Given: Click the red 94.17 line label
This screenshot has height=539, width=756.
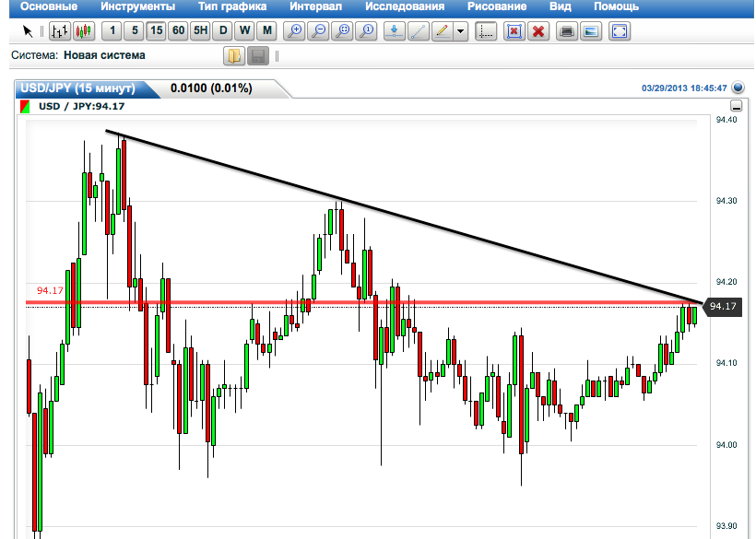Looking at the screenshot, I should pos(50,291).
